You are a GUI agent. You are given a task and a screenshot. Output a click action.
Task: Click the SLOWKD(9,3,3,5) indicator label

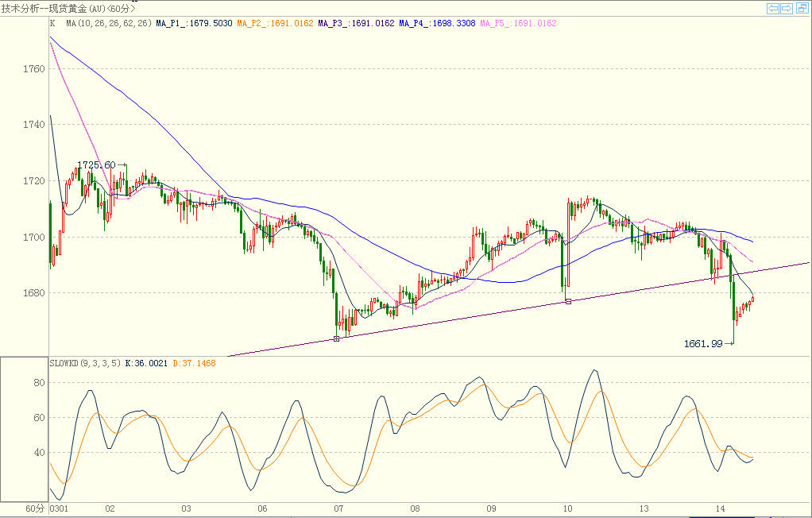tap(86, 364)
